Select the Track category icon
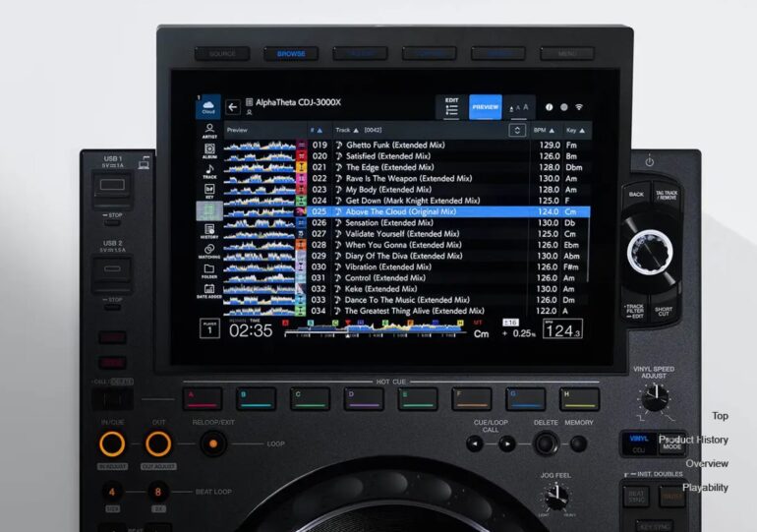This screenshot has height=532, width=757. coord(209,171)
